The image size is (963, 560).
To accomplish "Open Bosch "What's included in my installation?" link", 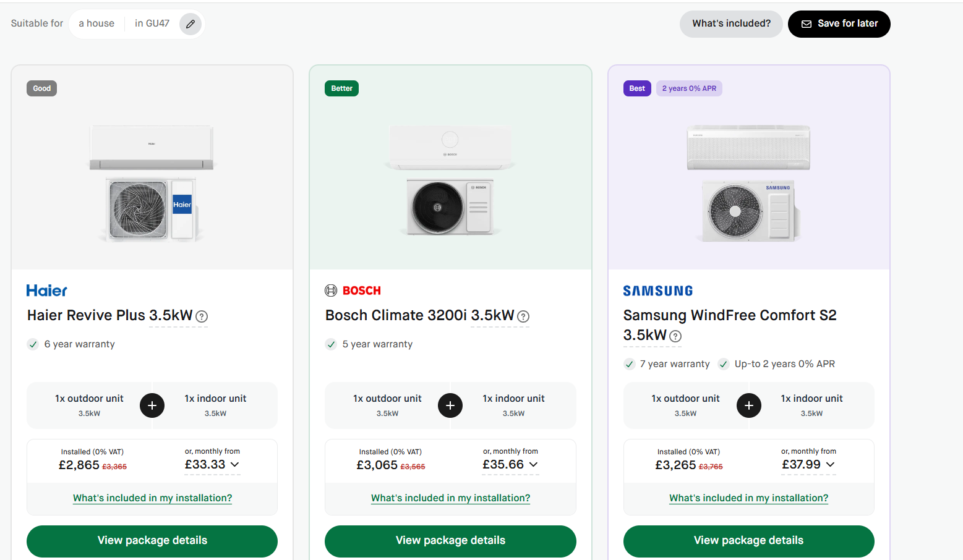I will 450,498.
